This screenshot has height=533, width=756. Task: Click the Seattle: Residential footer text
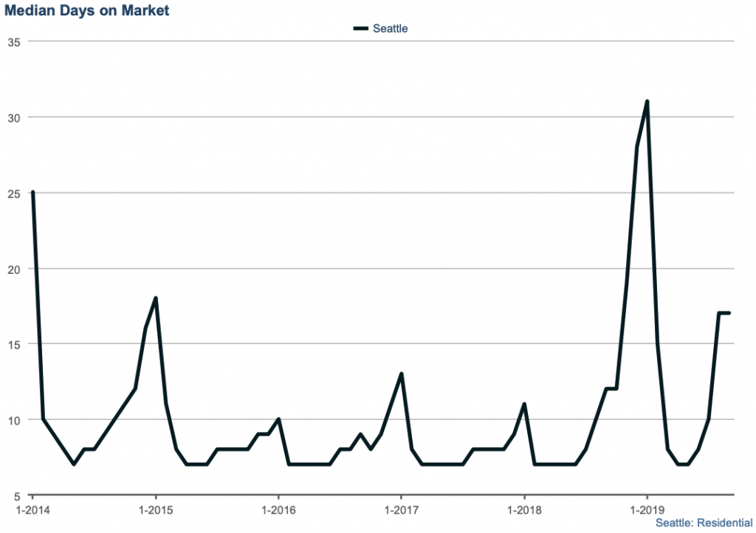click(704, 523)
